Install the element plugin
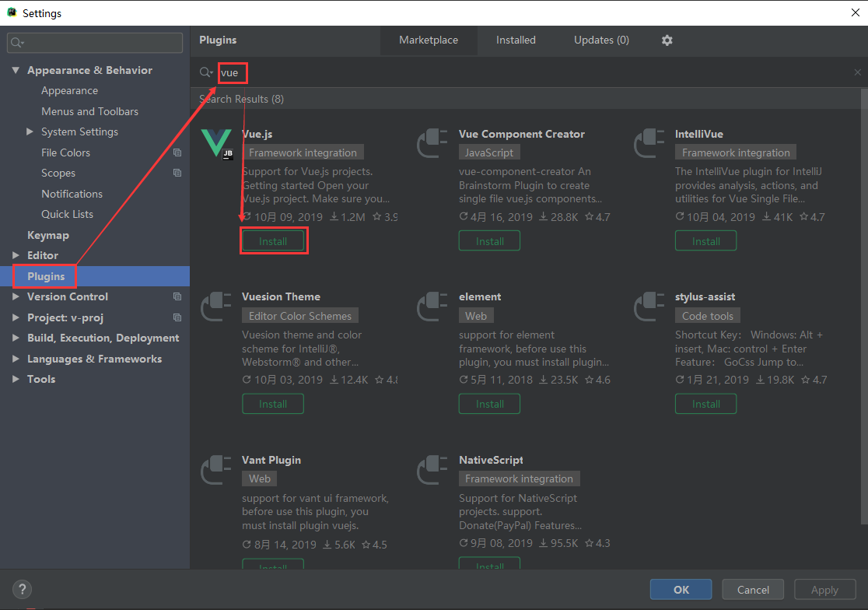The width and height of the screenshot is (868, 610). pos(489,404)
